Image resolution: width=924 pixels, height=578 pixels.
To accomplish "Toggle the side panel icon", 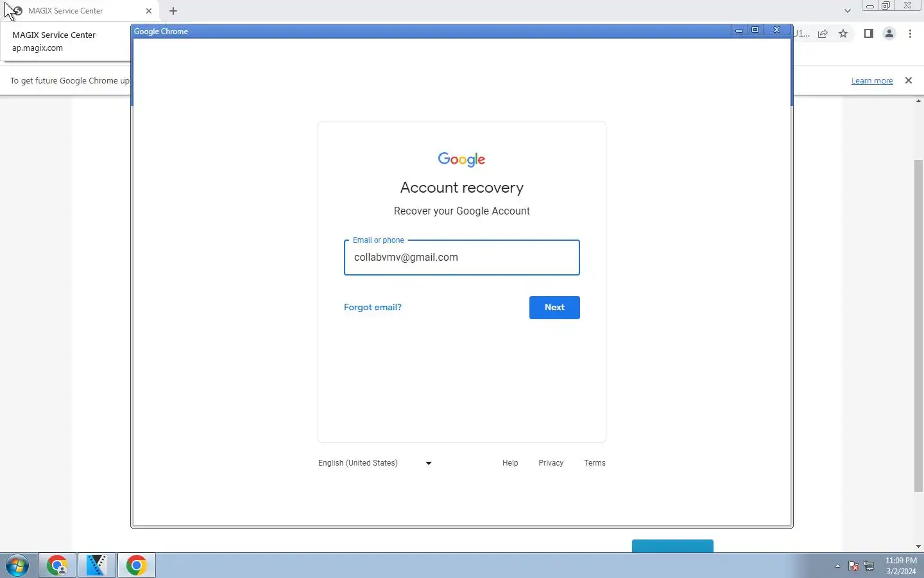I will (x=869, y=34).
